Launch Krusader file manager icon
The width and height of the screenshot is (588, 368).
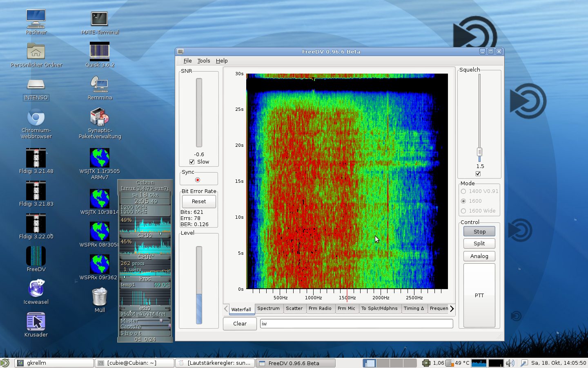[36, 321]
